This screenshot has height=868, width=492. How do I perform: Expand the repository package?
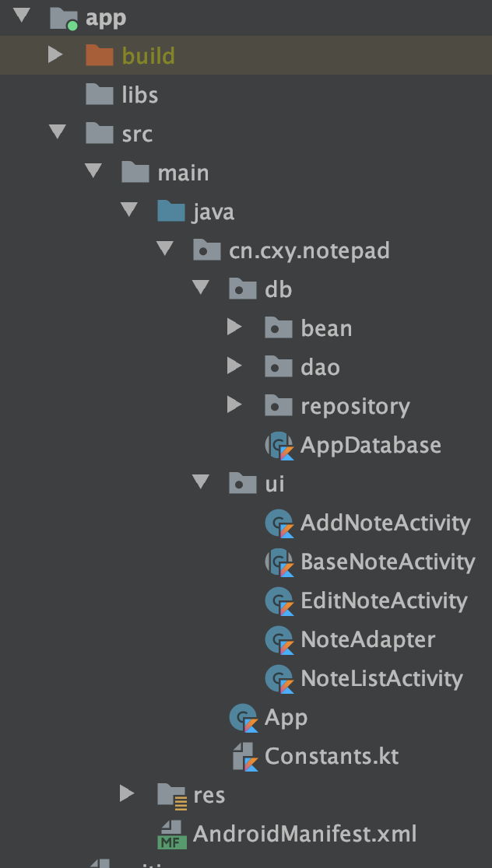234,405
